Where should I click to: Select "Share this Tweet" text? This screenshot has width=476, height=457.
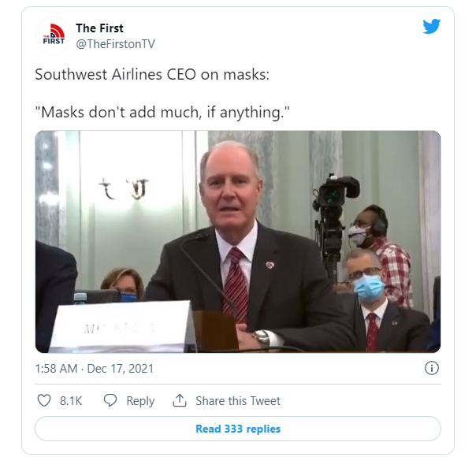point(237,401)
